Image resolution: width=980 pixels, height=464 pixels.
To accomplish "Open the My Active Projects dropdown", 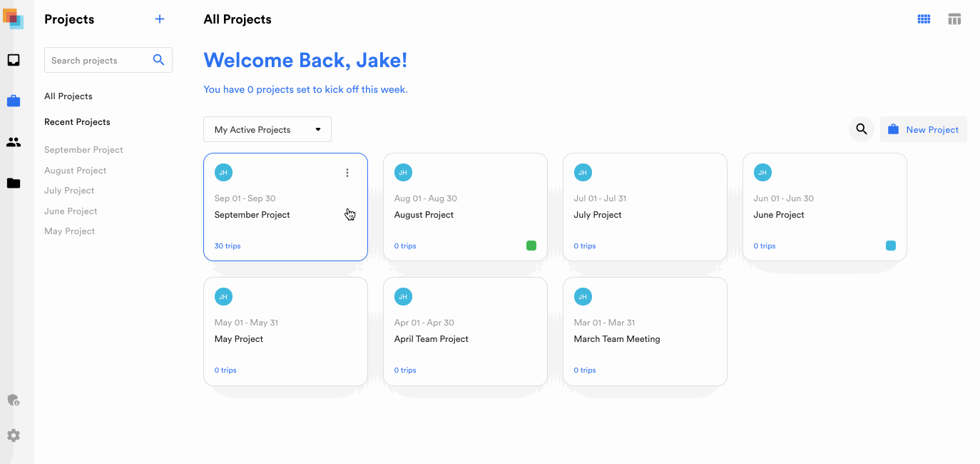I will tap(267, 129).
